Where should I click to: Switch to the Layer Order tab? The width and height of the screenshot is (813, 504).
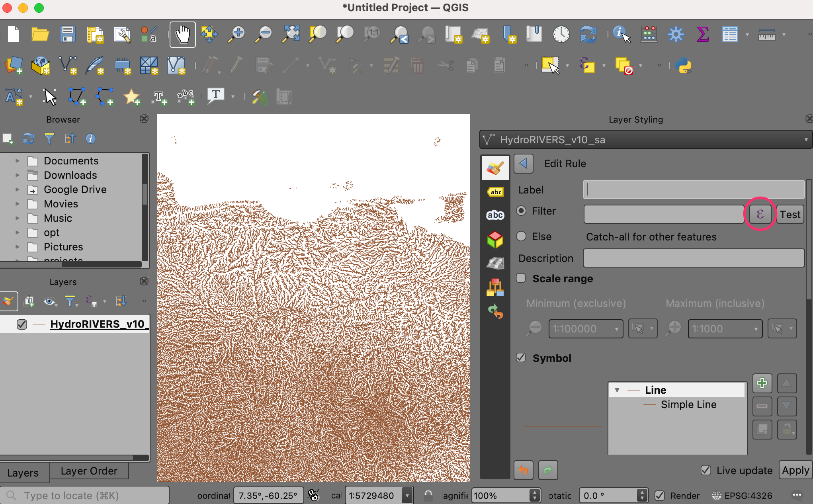tap(89, 471)
